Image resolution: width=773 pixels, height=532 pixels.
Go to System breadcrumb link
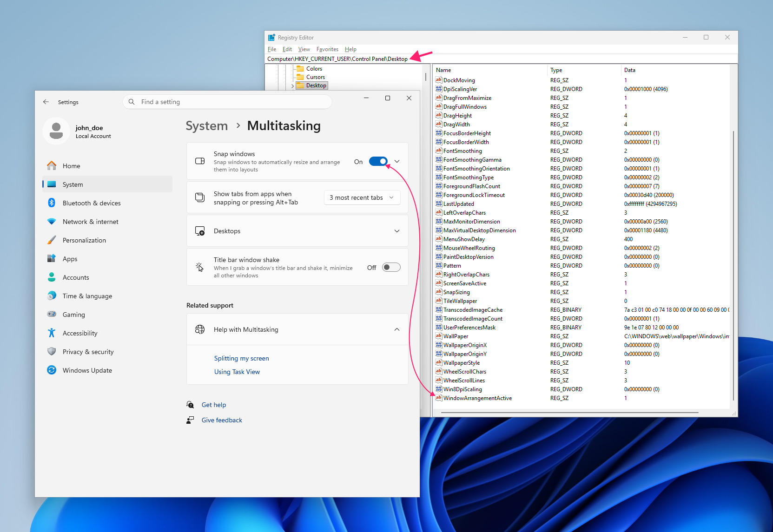click(207, 126)
